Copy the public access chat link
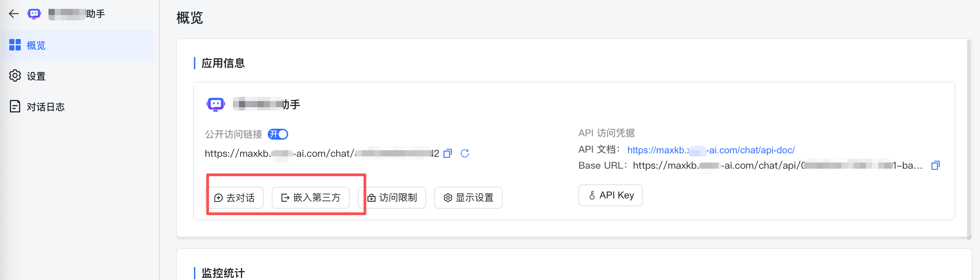Screen dimensions: 980x280 [x=448, y=153]
